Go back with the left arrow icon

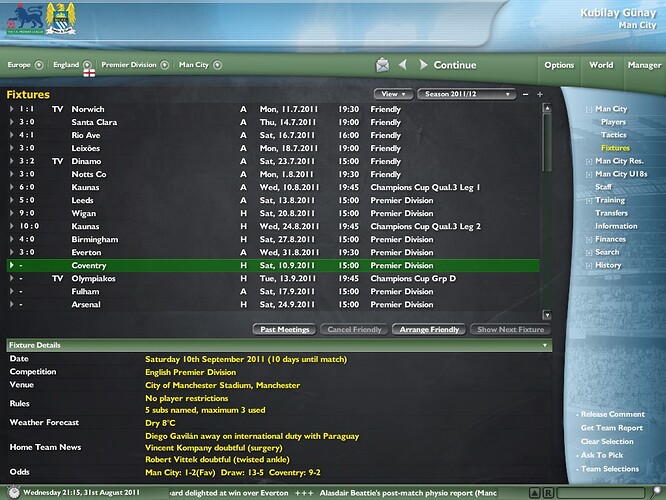[403, 65]
